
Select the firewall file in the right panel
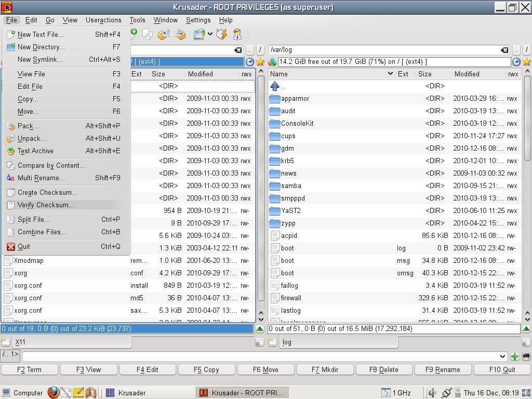coord(395,298)
